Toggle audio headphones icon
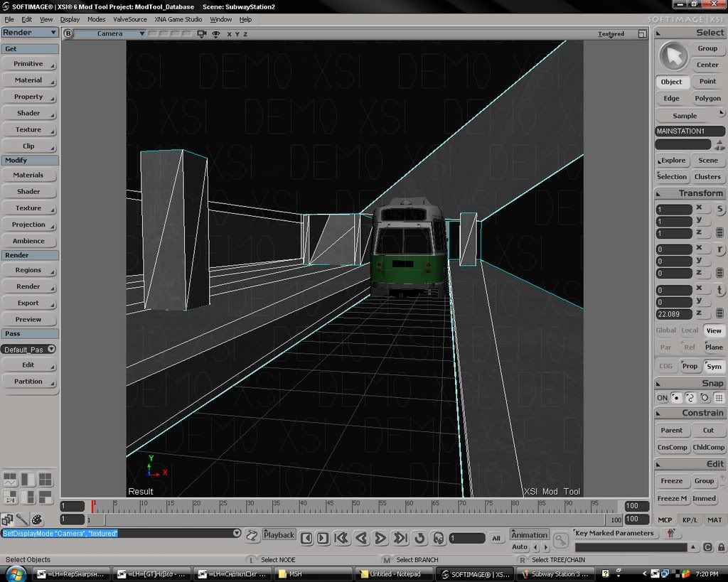The height and width of the screenshot is (582, 728). 438,538
